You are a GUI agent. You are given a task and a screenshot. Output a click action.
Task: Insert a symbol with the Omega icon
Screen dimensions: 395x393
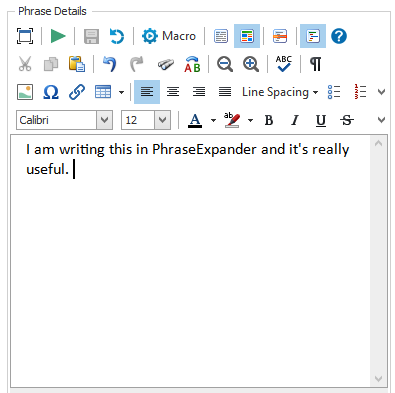coord(51,92)
